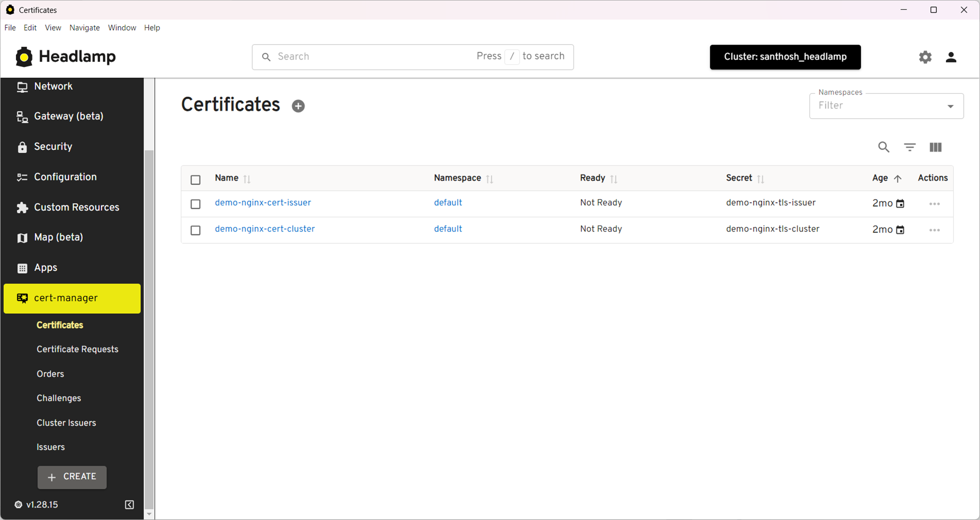The width and height of the screenshot is (980, 520).
Task: Open the Edit menu
Action: [30, 28]
